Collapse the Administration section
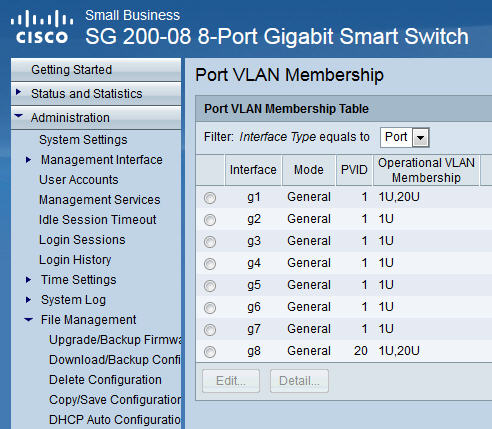This screenshot has width=492, height=429. 19,116
